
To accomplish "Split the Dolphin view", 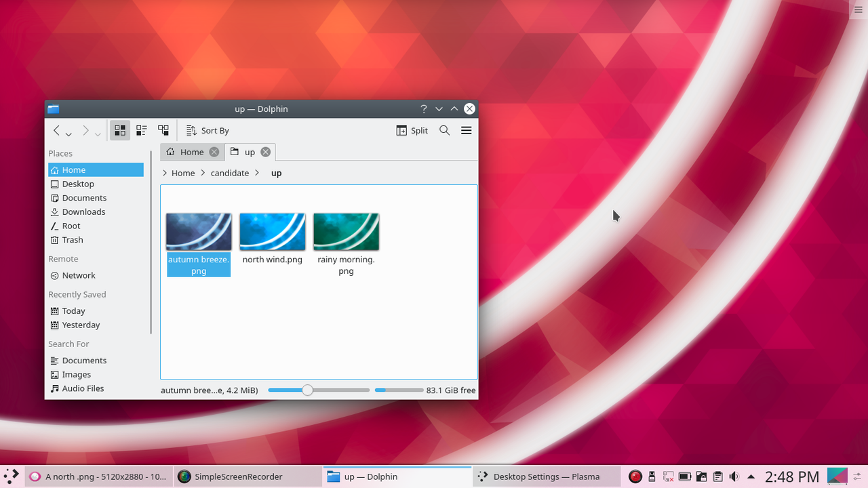I will click(x=412, y=130).
